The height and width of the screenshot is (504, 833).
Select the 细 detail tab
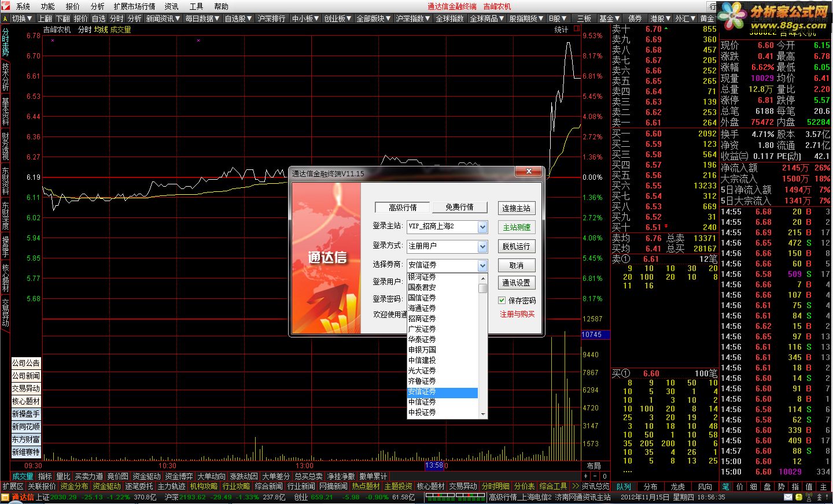pyautogui.click(x=753, y=487)
